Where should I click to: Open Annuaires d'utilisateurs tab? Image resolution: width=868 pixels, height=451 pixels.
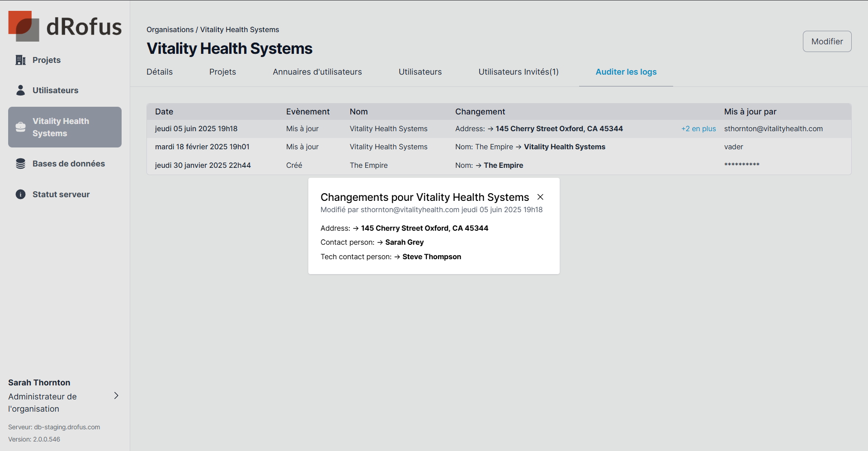[317, 72]
